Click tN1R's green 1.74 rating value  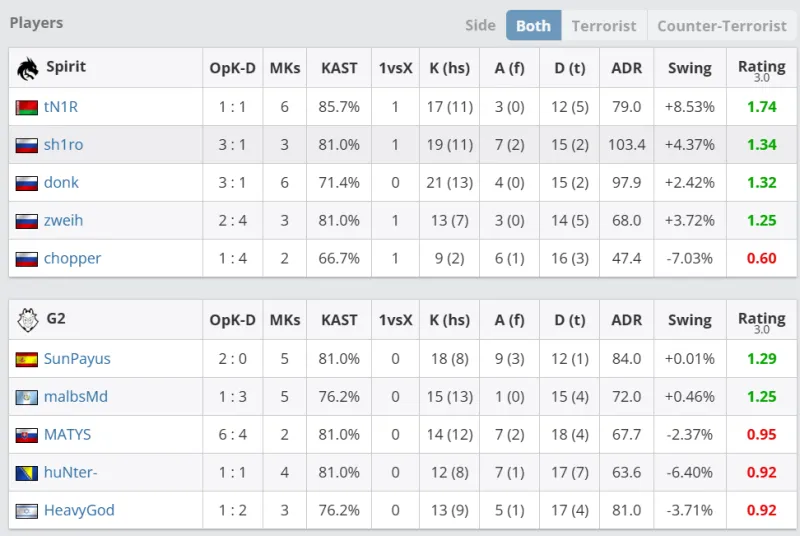pos(761,107)
